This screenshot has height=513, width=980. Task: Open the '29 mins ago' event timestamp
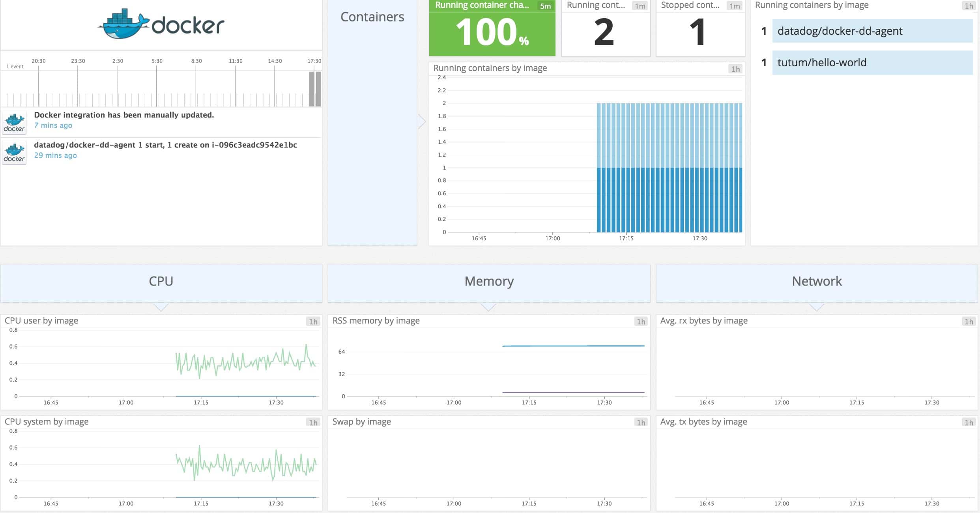(55, 155)
